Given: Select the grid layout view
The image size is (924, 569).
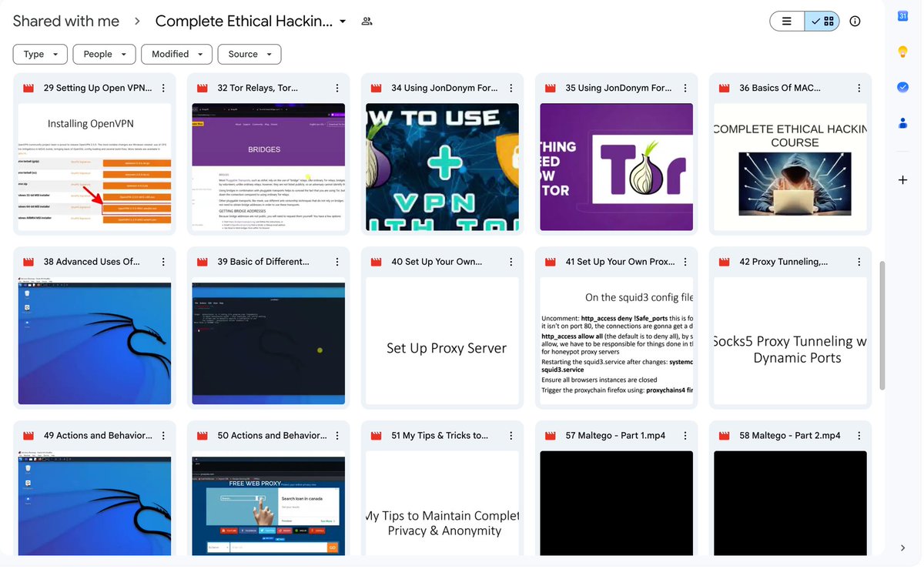Looking at the screenshot, I should click(x=822, y=22).
